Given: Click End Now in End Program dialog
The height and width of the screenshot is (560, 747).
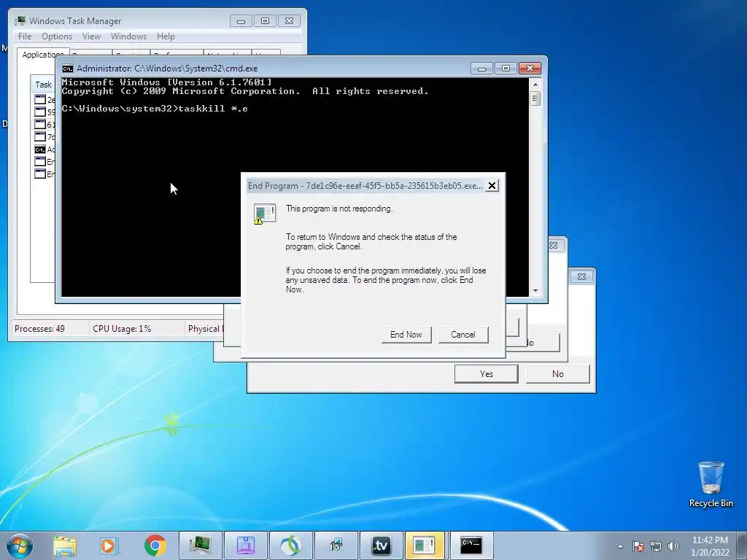Looking at the screenshot, I should (406, 335).
